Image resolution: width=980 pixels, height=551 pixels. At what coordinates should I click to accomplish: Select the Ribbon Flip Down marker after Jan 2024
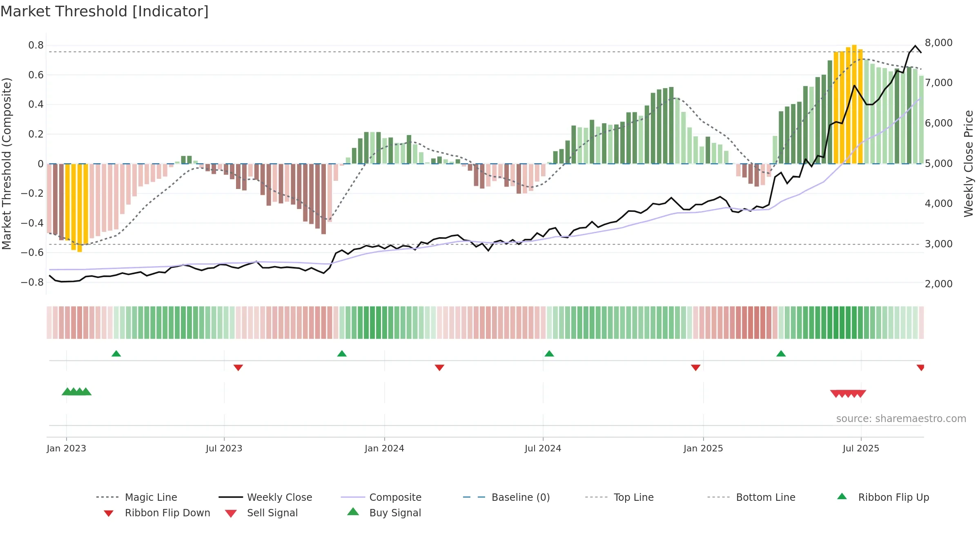coord(439,368)
